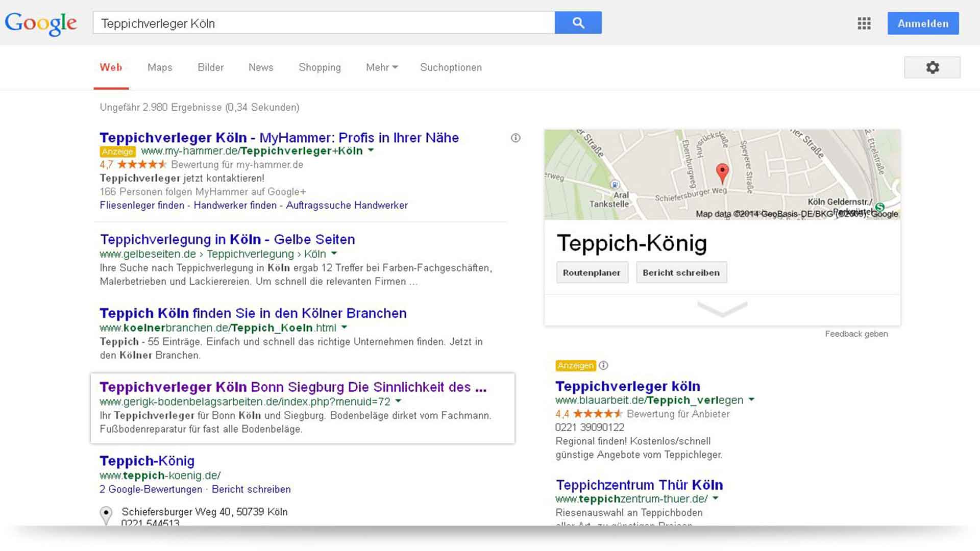
Task: Open the Teppichverlegung in Köln Gelbe Seiten result
Action: click(227, 239)
